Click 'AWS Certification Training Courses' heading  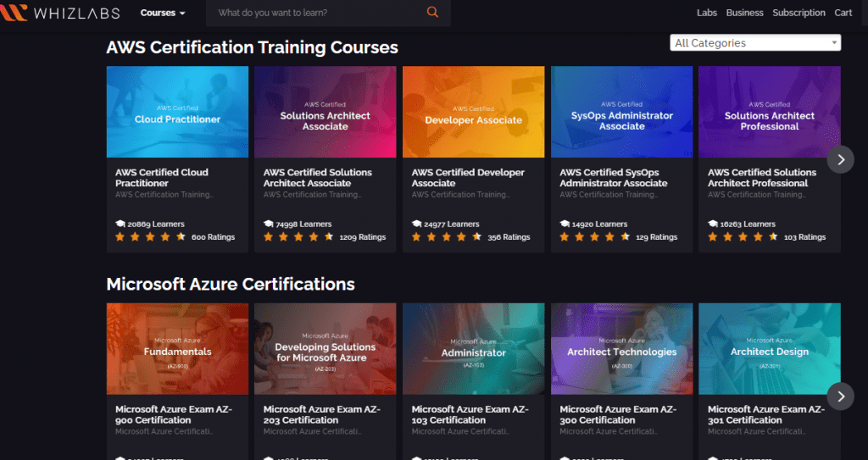coord(252,47)
